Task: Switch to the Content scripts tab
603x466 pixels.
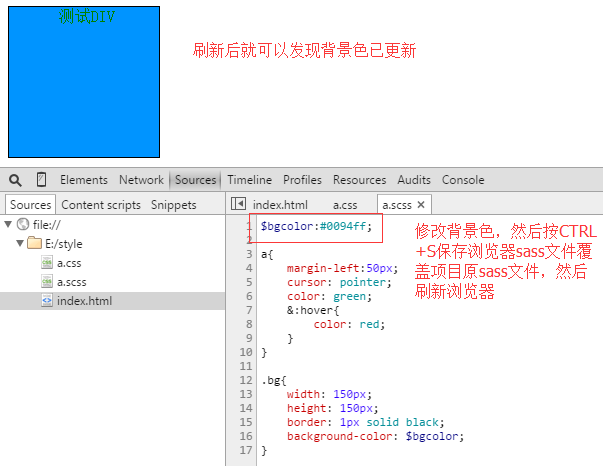Action: point(101,205)
